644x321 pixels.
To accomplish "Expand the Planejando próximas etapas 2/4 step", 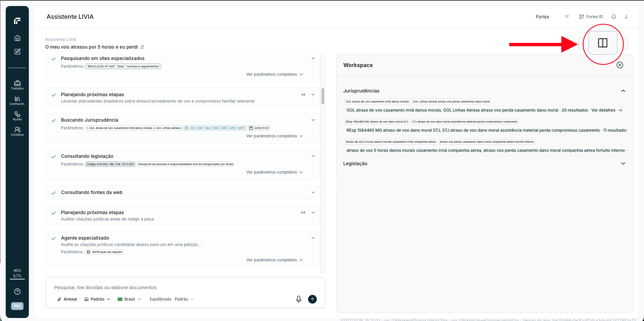I will [x=313, y=212].
